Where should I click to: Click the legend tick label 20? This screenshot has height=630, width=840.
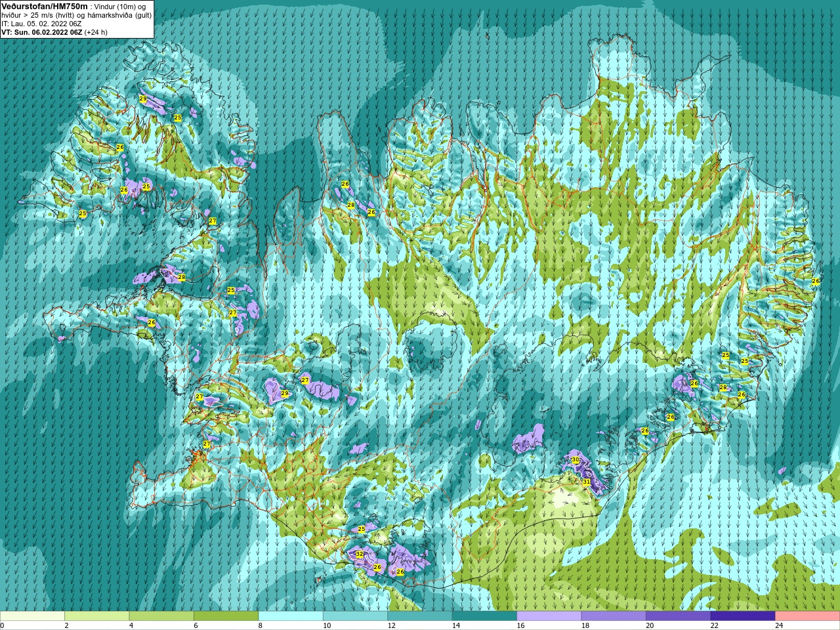650,625
